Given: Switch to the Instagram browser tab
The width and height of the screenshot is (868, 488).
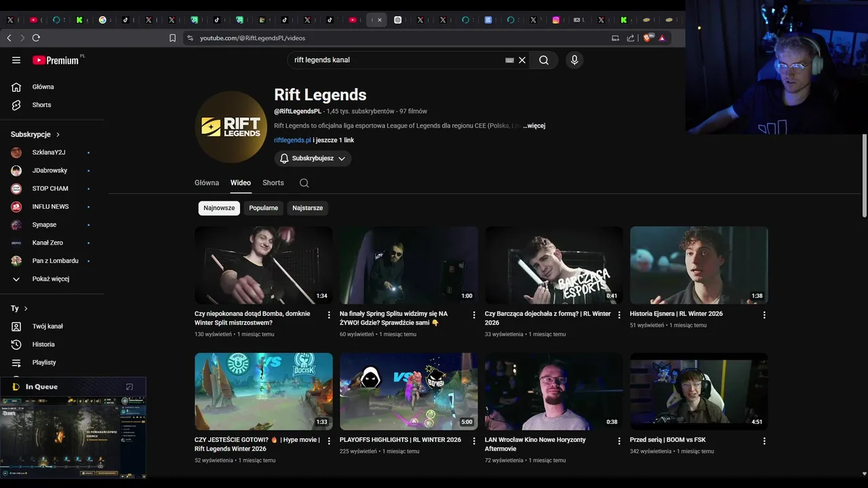Looking at the screenshot, I should pyautogui.click(x=556, y=20).
